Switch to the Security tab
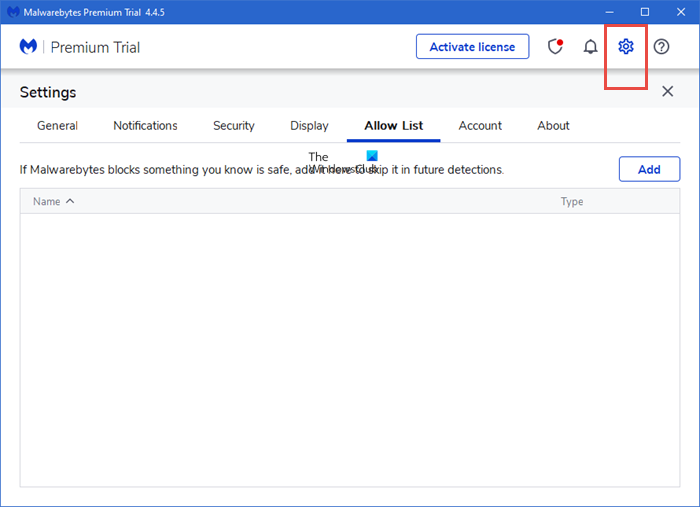This screenshot has width=700, height=507. 233,126
